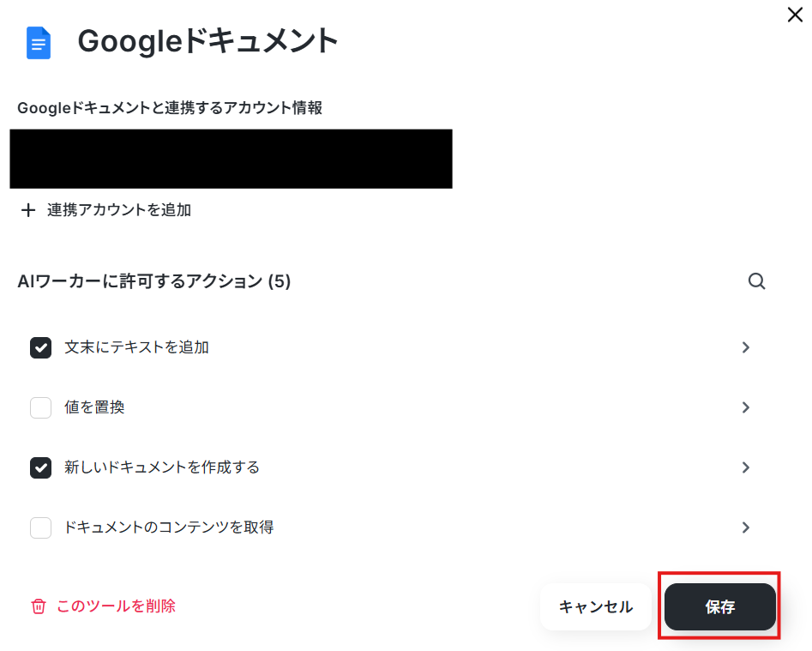This screenshot has height=651, width=812.
Task: Click the キャンセル button
Action: (x=596, y=606)
